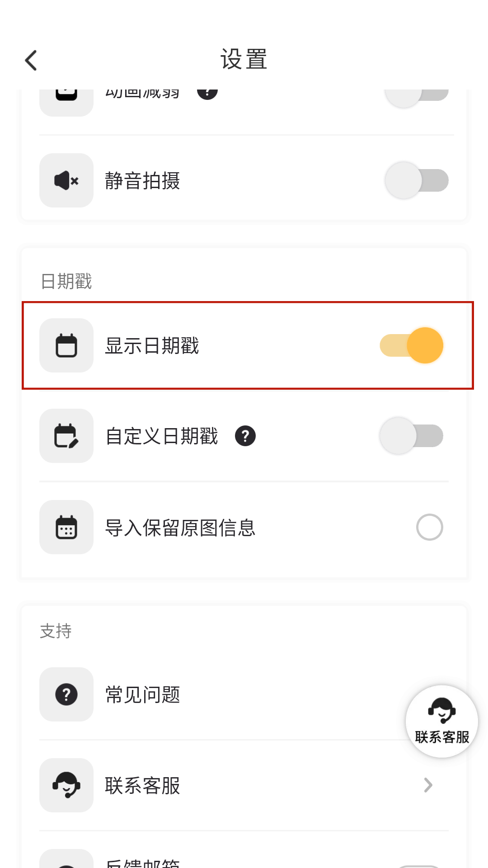The image size is (488, 868).
Task: Open 联系客服 via its chevron arrow
Action: [x=428, y=785]
